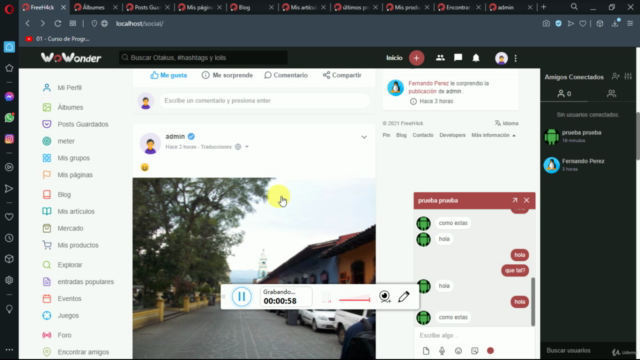This screenshot has height=360, width=640.
Task: Click Compartir button
Action: [342, 75]
